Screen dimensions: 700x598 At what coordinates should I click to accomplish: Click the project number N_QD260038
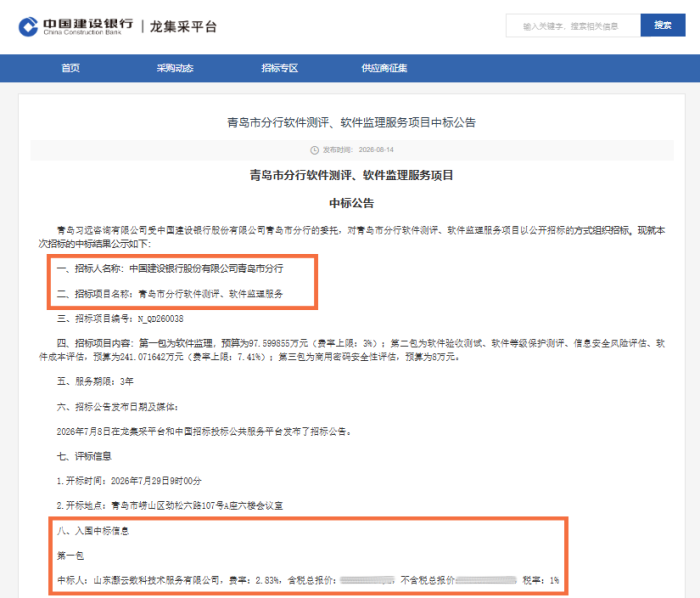(x=160, y=319)
